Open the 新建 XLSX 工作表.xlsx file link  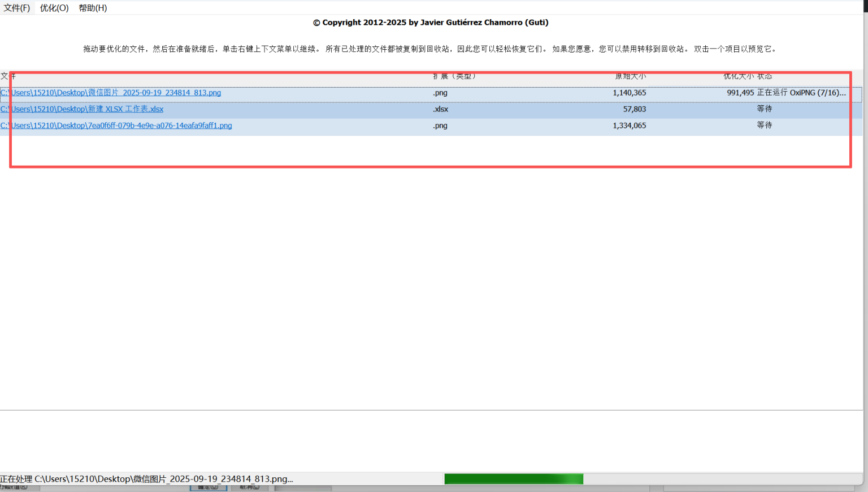[83, 109]
